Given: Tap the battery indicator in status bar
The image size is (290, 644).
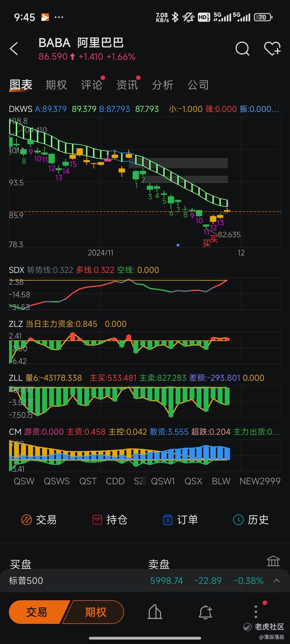Looking at the screenshot, I should pos(263,17).
